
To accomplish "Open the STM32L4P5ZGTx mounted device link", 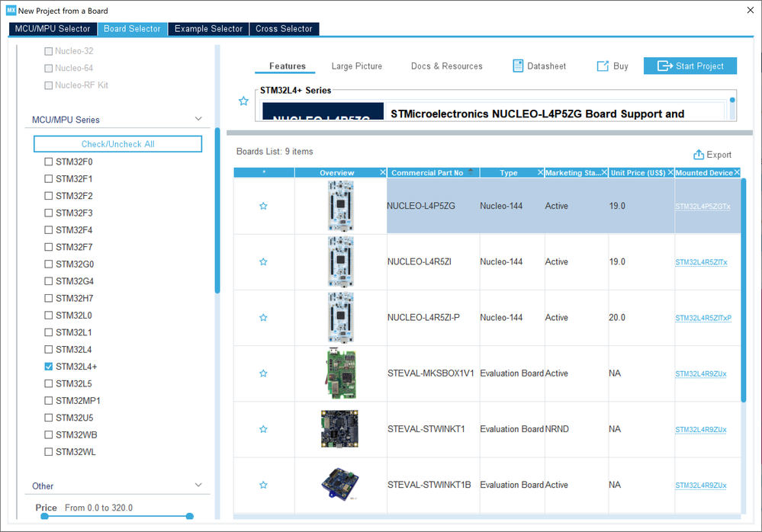I will [x=703, y=207].
